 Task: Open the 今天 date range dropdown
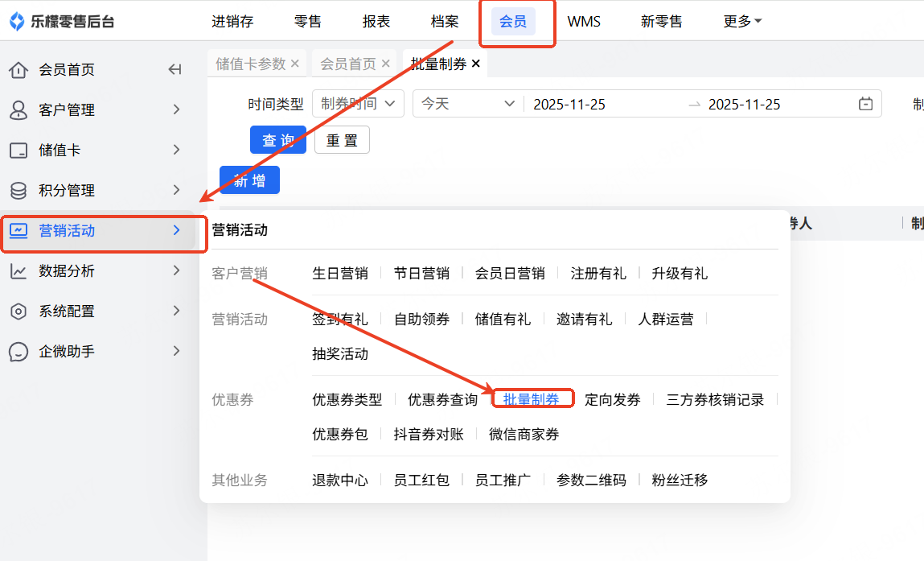click(468, 104)
